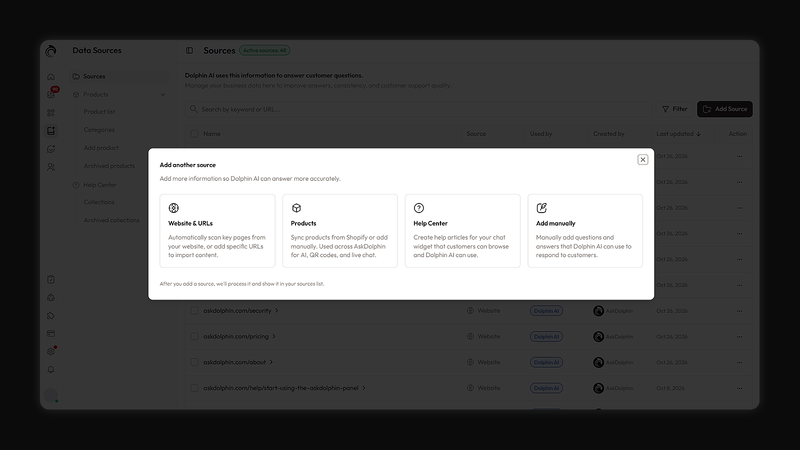Click Dolphin AI badge in security row
Viewport: 800px width, 450px height.
(x=546, y=311)
